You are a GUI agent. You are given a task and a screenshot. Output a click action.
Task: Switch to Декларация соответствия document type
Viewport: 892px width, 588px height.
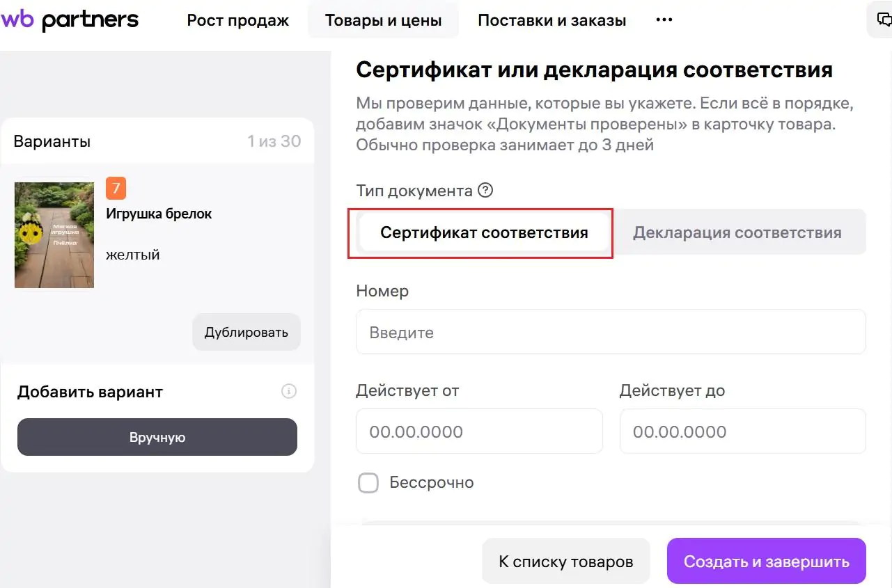click(x=737, y=232)
